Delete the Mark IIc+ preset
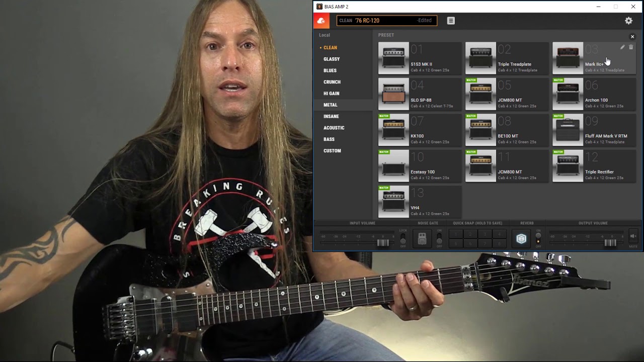The image size is (644, 362). click(631, 47)
